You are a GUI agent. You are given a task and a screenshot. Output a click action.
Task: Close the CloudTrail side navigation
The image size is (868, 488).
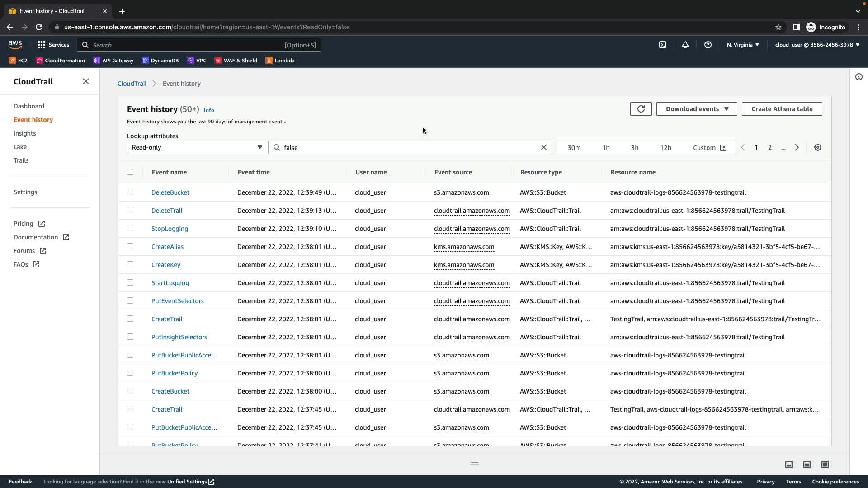click(x=86, y=81)
